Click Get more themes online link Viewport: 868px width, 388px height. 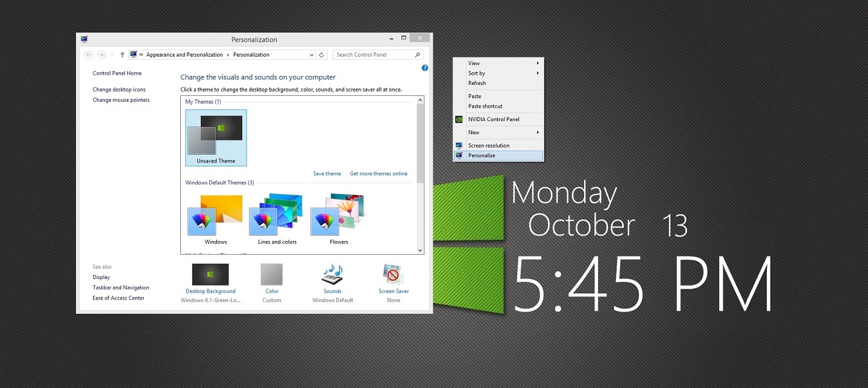pos(379,174)
